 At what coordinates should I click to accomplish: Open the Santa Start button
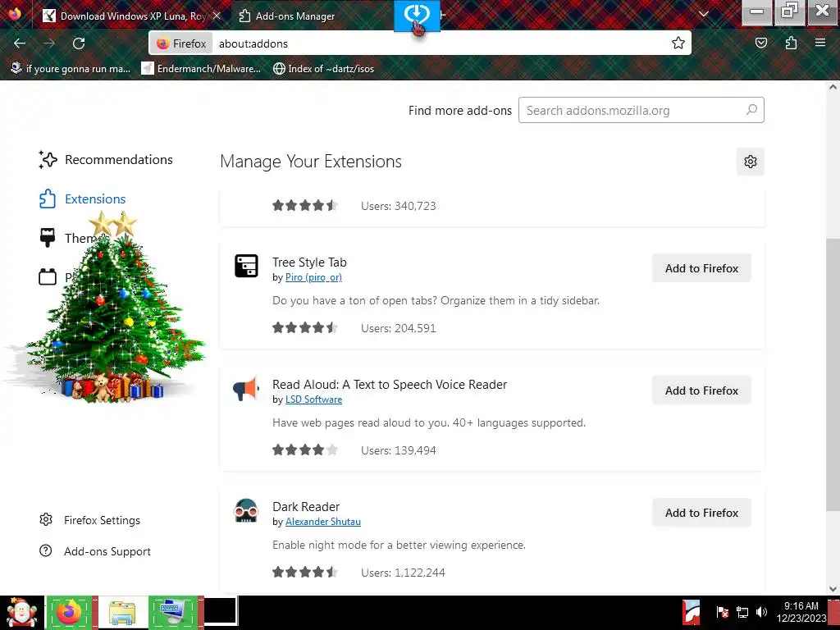(22, 613)
